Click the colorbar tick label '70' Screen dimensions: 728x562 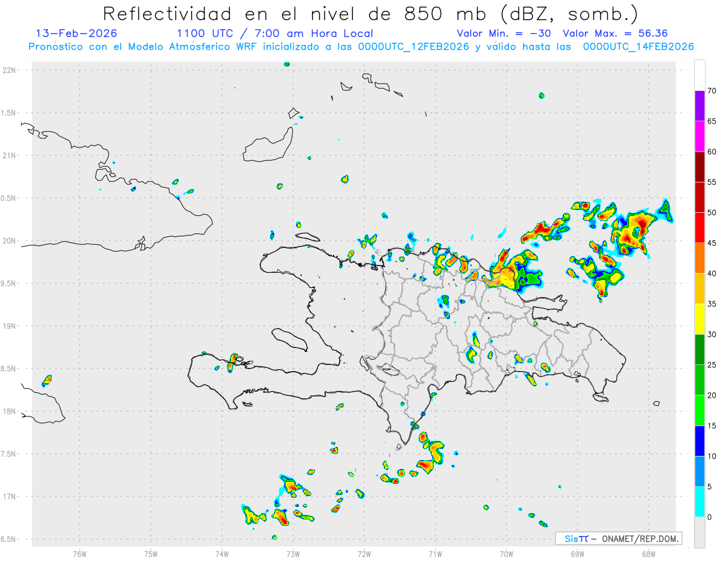[x=712, y=91]
